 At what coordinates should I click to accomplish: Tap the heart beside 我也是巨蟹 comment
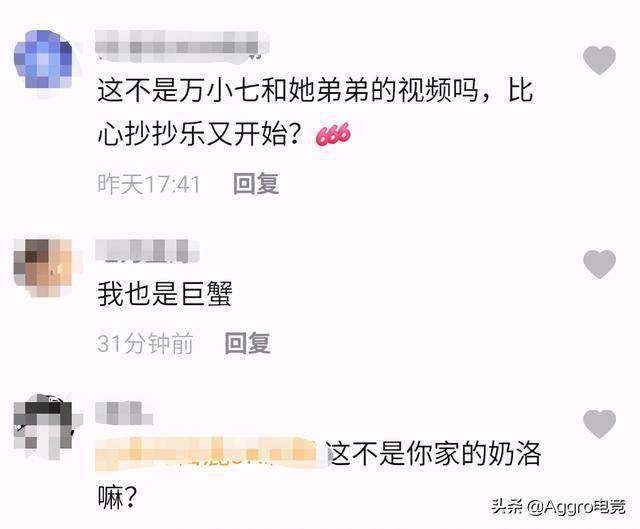pos(599,264)
